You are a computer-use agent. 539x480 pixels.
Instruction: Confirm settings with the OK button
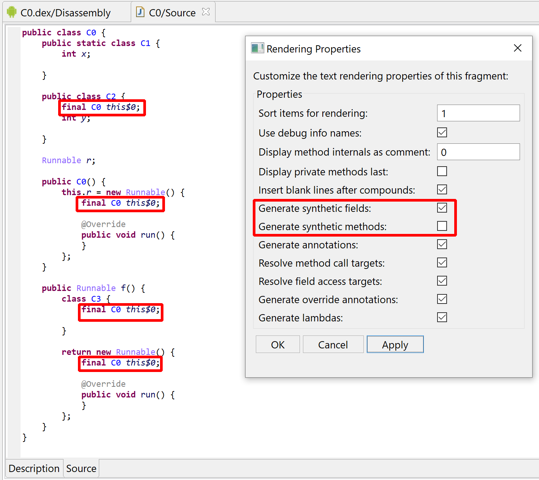click(278, 345)
